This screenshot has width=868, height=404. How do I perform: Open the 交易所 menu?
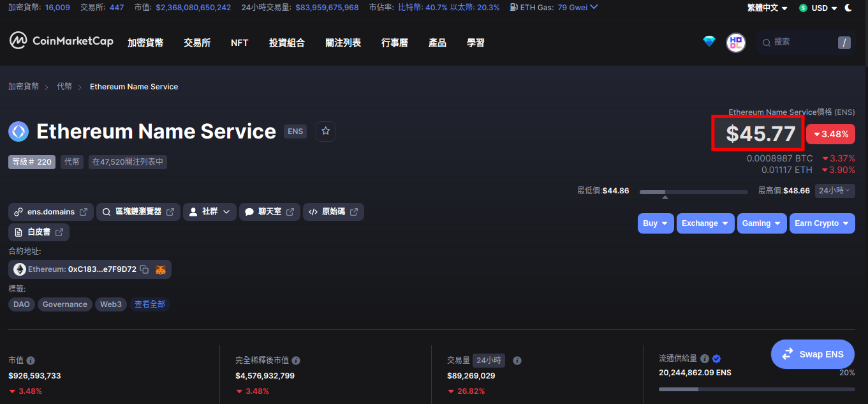197,43
